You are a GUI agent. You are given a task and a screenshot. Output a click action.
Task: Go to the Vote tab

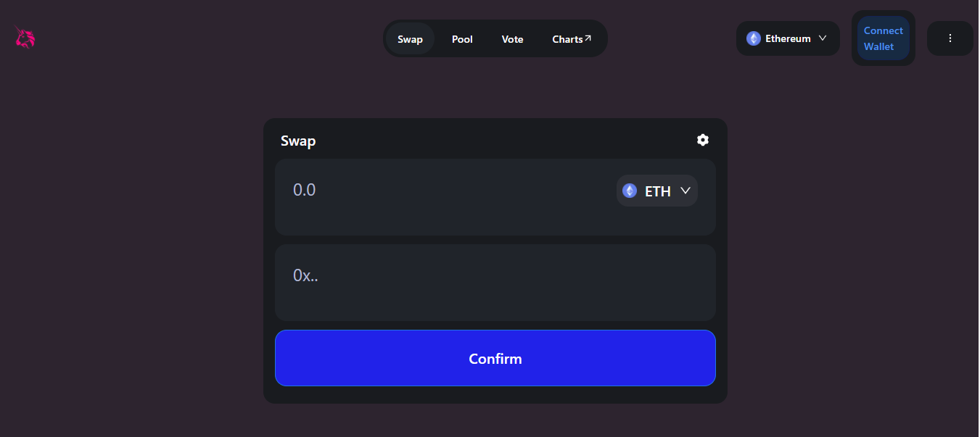[512, 39]
